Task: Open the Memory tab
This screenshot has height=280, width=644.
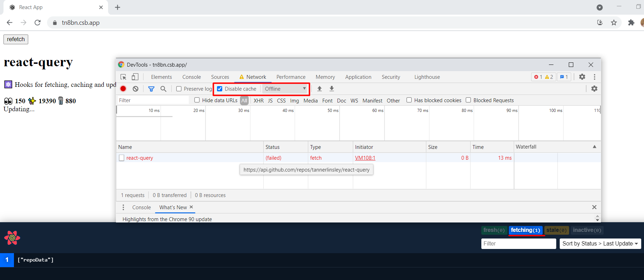Action: [x=325, y=77]
